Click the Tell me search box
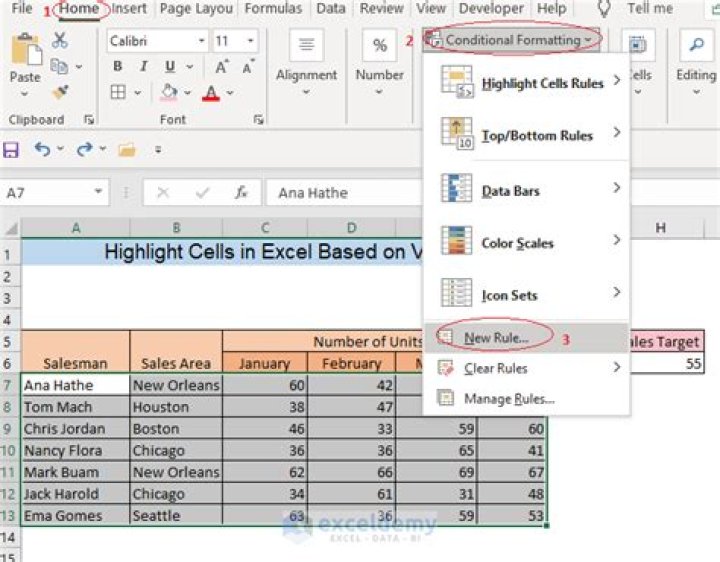Viewport: 720px width, 562px height. 650,8
